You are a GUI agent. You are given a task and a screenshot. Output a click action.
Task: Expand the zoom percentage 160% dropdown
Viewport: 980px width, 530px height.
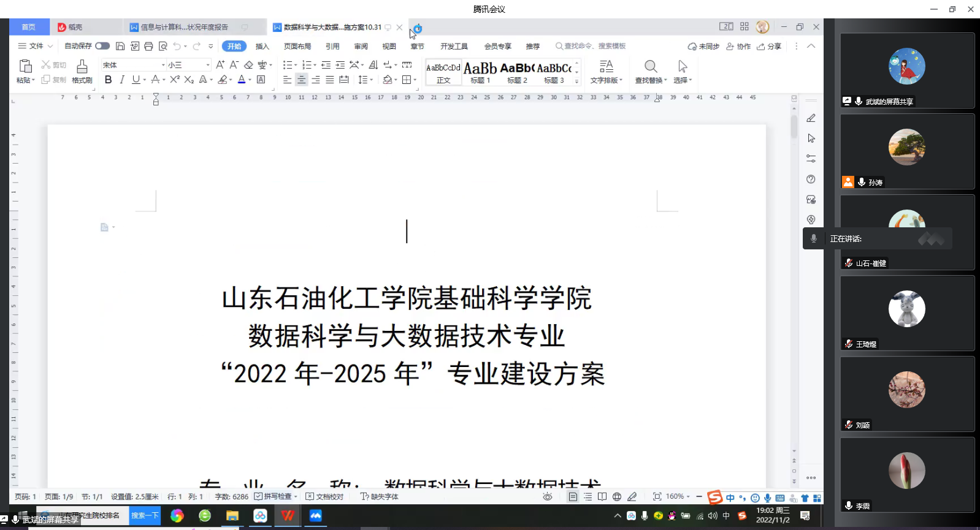(x=688, y=496)
